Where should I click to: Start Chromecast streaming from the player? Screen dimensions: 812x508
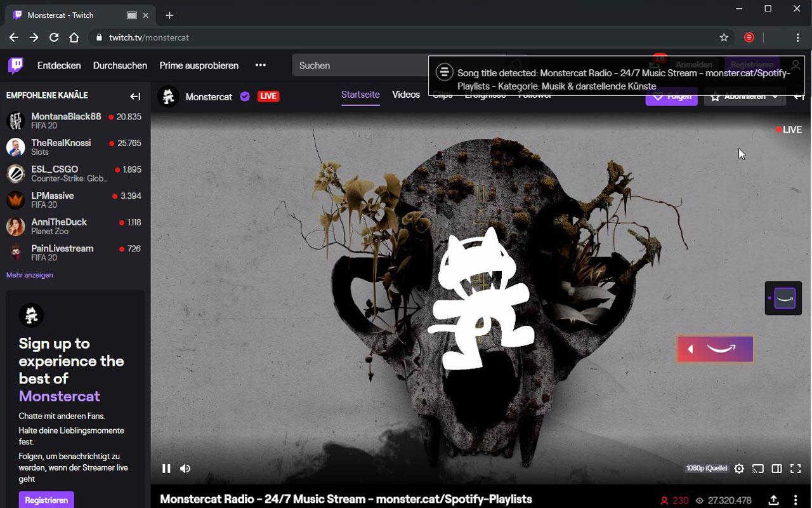[757, 468]
